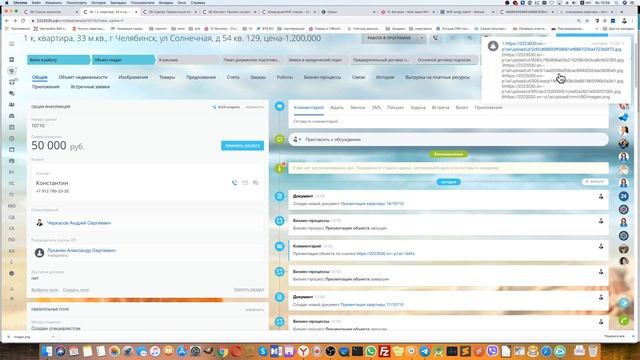Select the Задача tab in the timeline editor

tap(418, 107)
